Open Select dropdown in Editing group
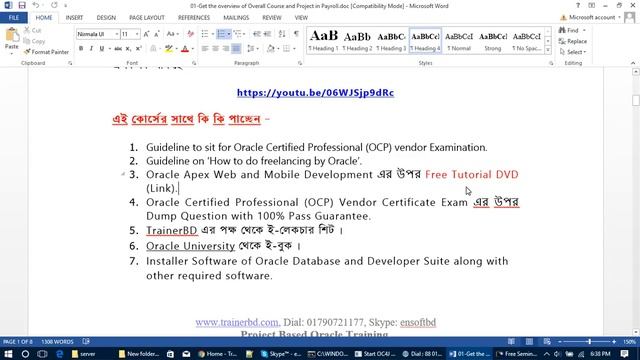The height and width of the screenshot is (360, 640). click(x=573, y=52)
